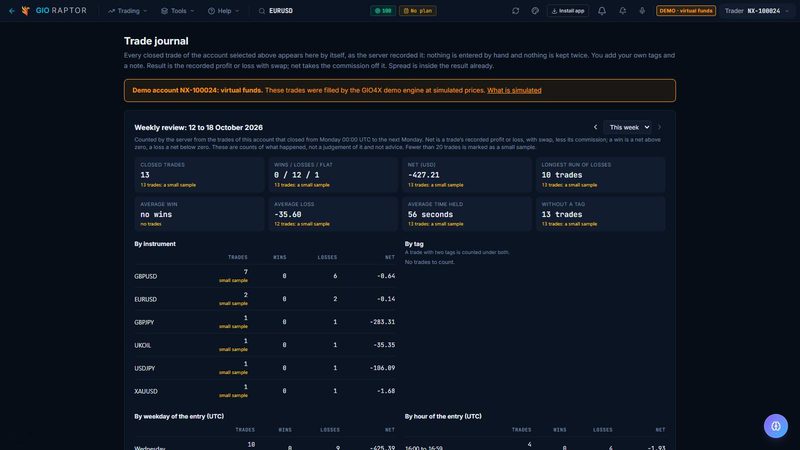Click the -1.68 net value
Screen dimensions: 800x450
pyautogui.click(x=386, y=391)
